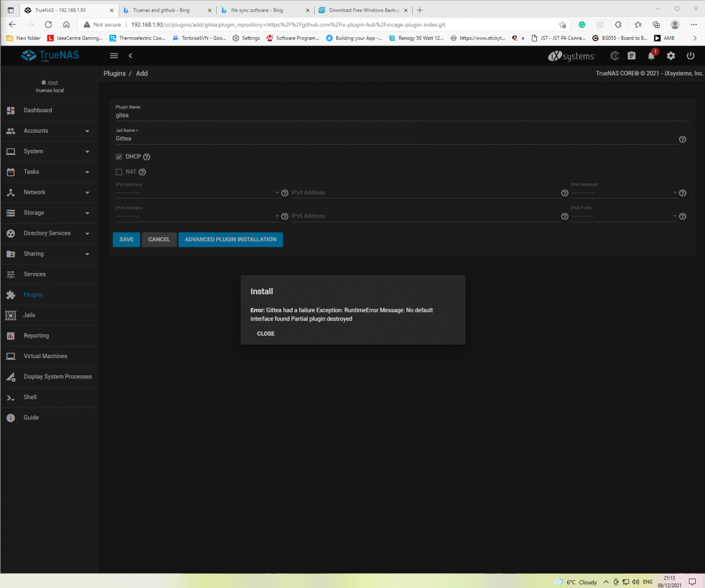Open the settings gear in top bar

pos(671,56)
